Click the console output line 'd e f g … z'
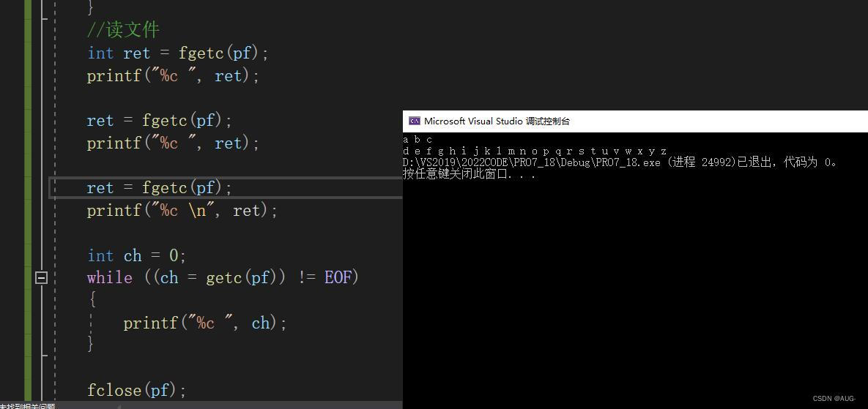This screenshot has width=868, height=409. click(x=535, y=151)
